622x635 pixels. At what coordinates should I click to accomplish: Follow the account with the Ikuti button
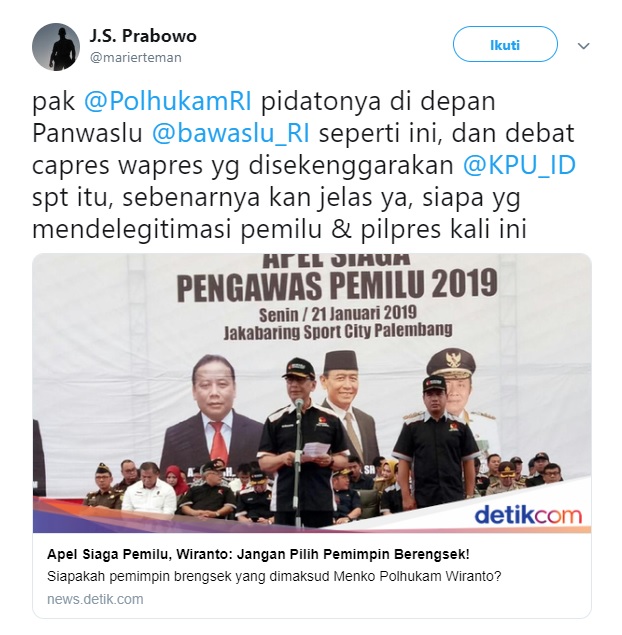coord(505,45)
